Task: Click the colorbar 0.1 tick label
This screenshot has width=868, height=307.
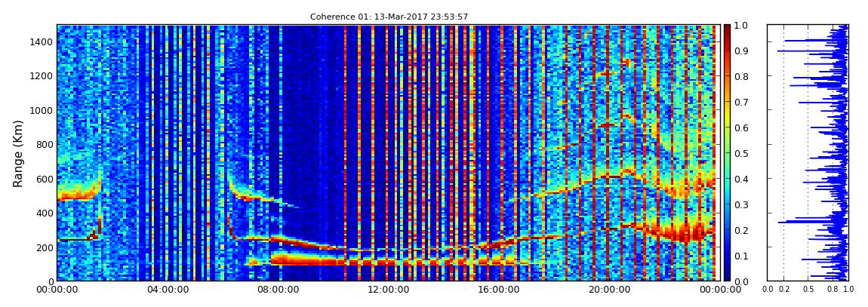Action: [740, 256]
